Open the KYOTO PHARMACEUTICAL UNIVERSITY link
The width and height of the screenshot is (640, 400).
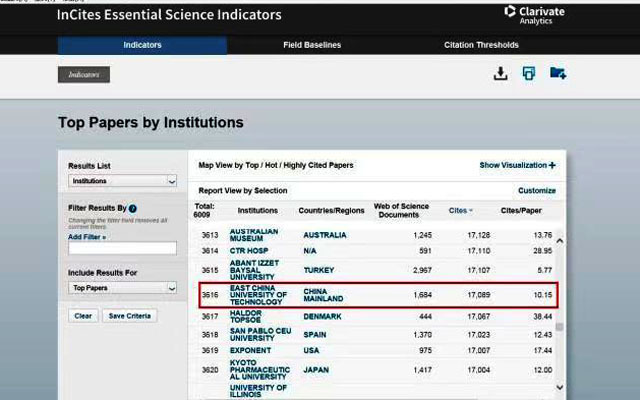260,369
